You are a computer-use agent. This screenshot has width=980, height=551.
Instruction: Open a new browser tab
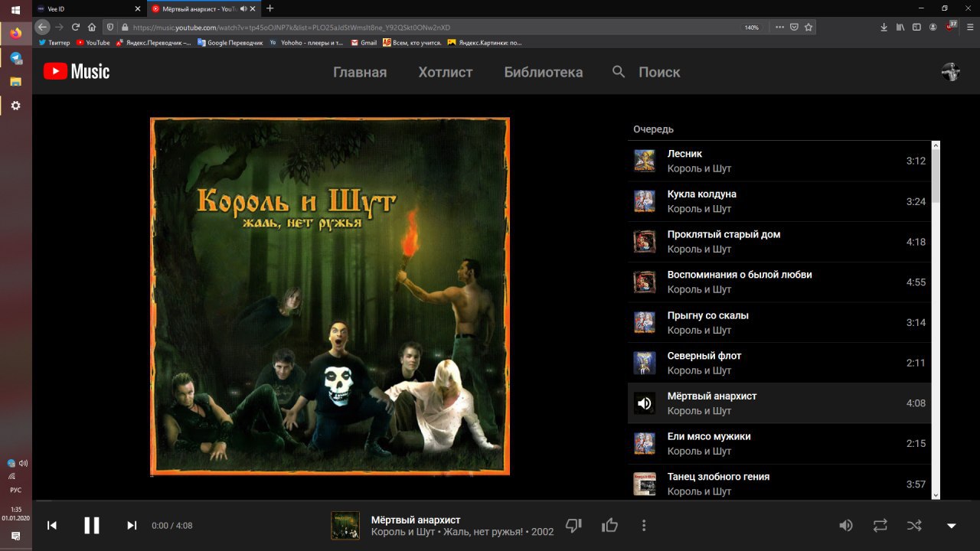tap(269, 8)
